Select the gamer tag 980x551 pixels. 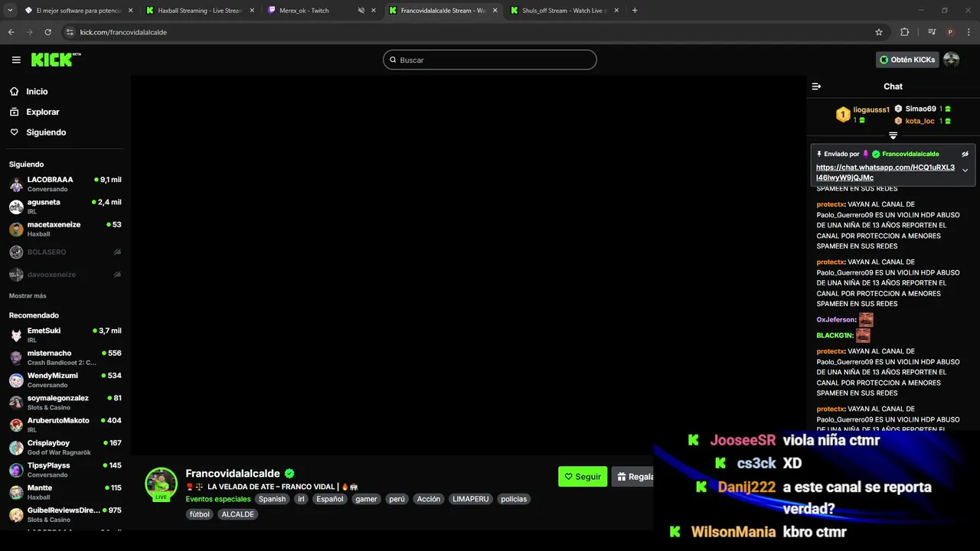click(366, 499)
